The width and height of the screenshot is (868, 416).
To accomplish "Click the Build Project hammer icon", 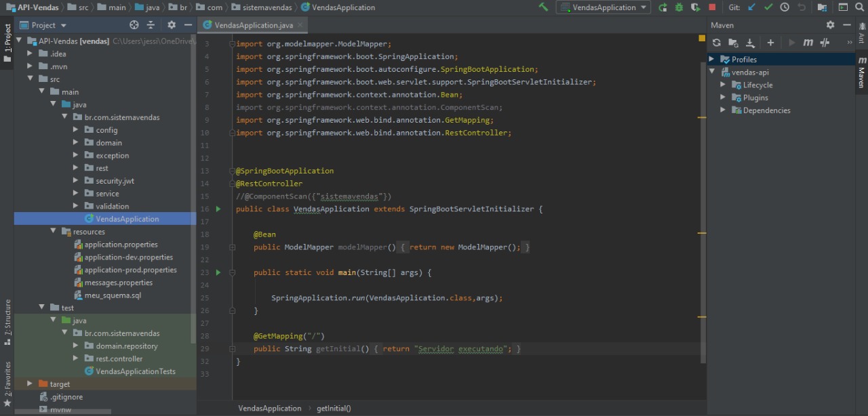I will click(x=543, y=7).
